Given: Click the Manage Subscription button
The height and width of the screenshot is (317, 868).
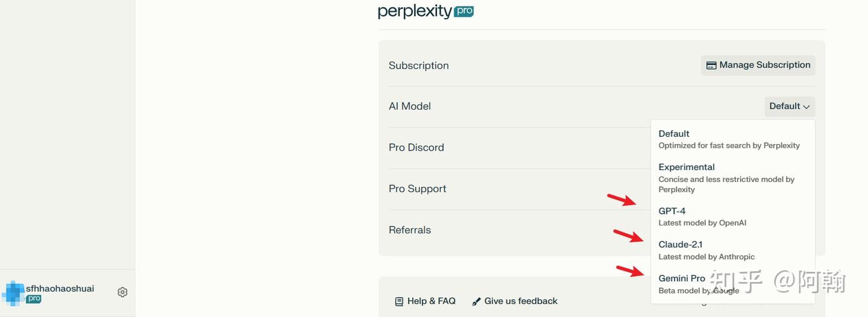Looking at the screenshot, I should pos(758,65).
